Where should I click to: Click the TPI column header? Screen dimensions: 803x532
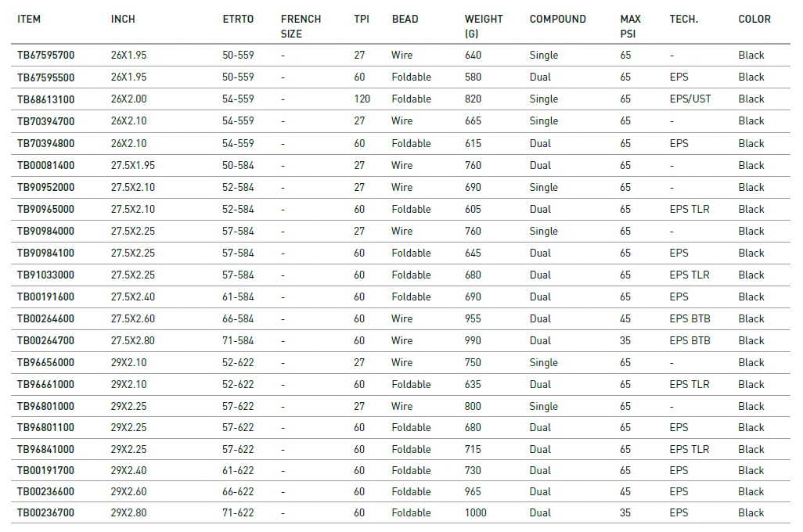tap(361, 19)
